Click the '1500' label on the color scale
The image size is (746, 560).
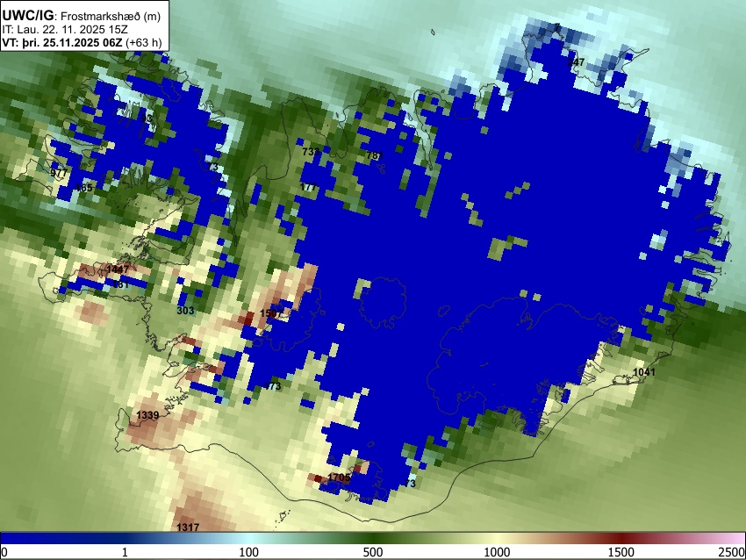[x=621, y=552]
